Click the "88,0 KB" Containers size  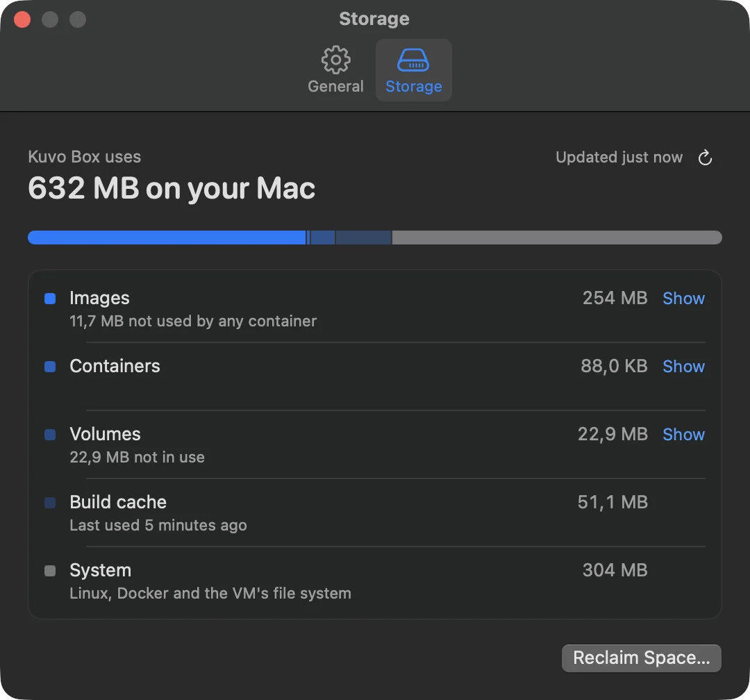tap(614, 366)
